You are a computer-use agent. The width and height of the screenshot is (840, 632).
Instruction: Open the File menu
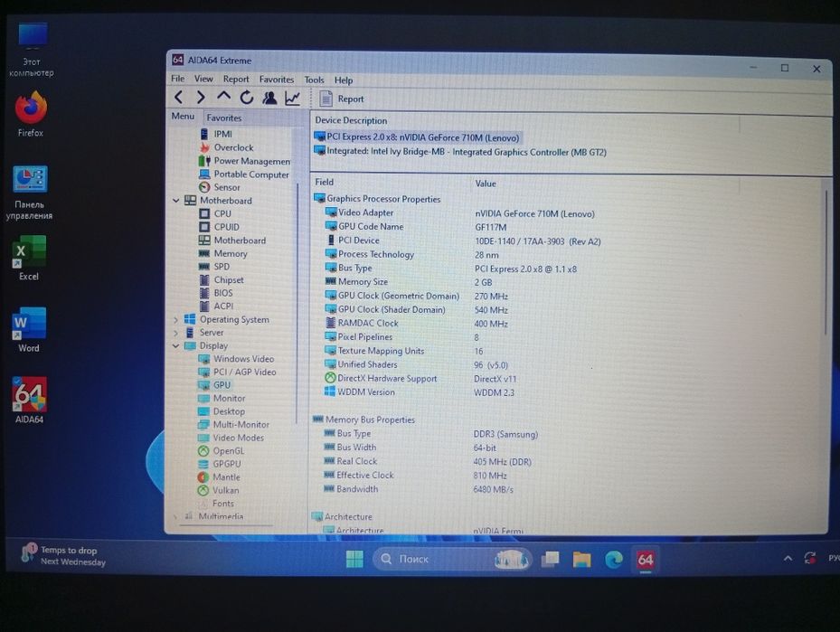click(x=178, y=79)
